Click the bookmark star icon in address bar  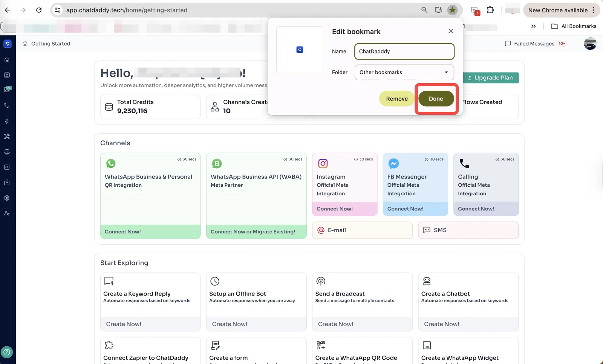(452, 10)
